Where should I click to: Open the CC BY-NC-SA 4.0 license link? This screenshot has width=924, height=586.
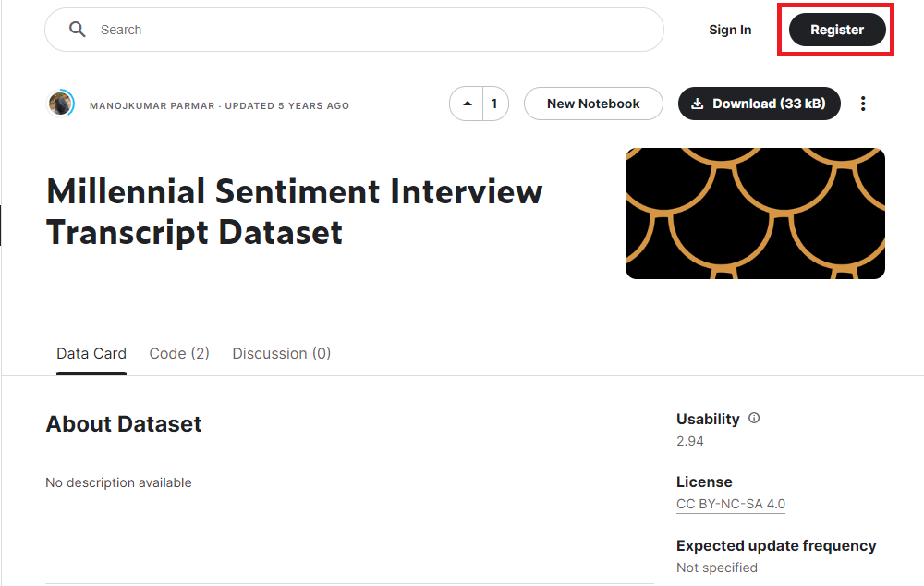(x=730, y=504)
